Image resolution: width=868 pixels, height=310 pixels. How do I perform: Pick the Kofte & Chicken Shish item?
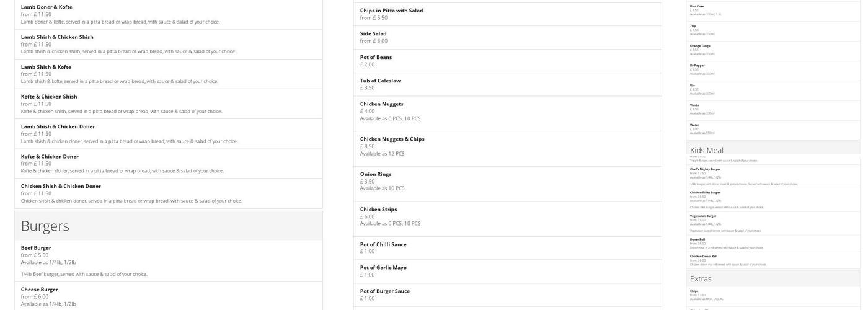coord(49,97)
